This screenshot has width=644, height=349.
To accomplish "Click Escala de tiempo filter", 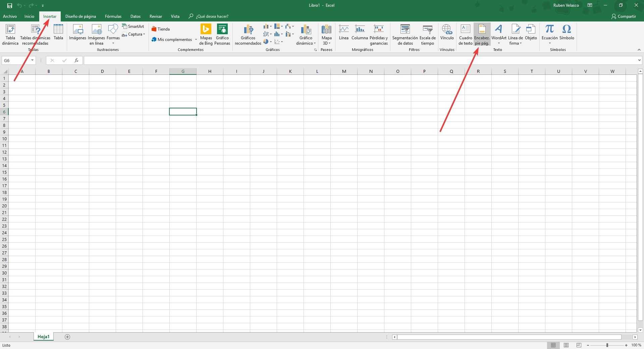I will [427, 34].
